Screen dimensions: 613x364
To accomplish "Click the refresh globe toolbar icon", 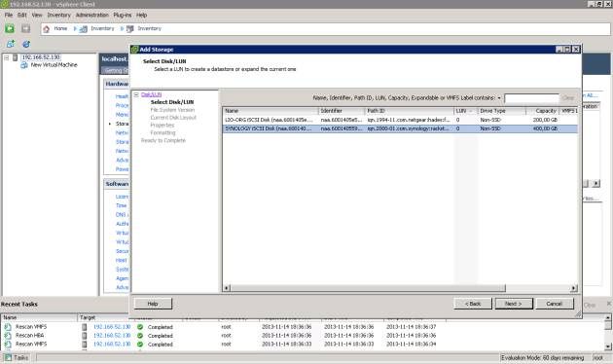I will pyautogui.click(x=26, y=44).
